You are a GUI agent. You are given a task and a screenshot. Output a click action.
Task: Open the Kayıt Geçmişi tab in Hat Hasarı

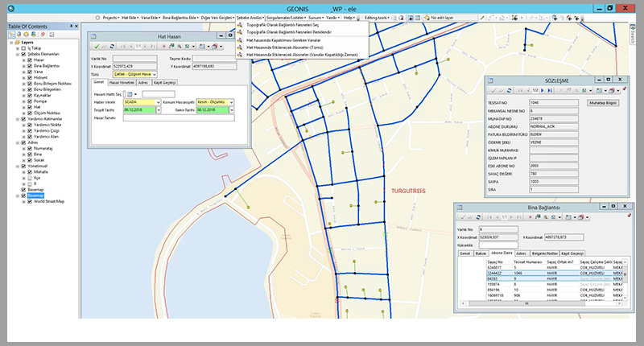point(164,83)
